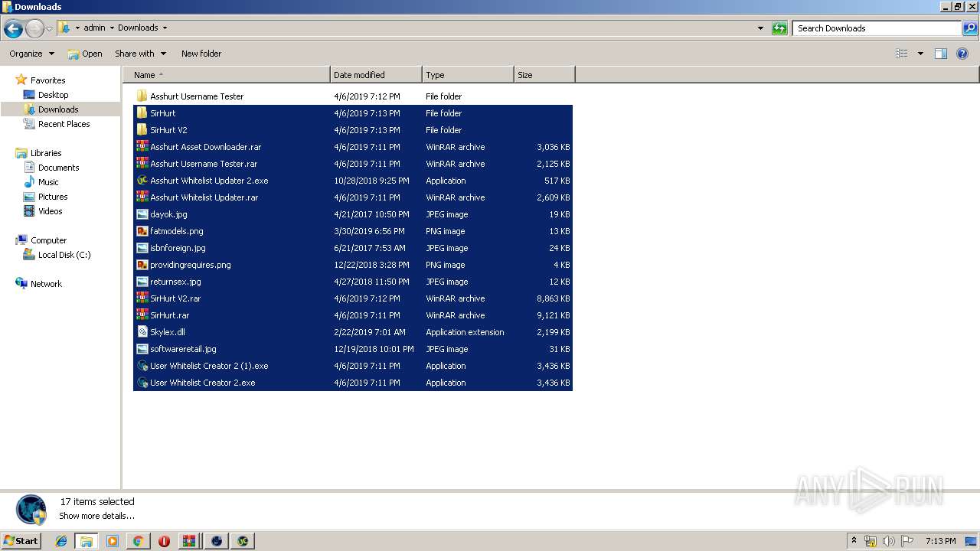This screenshot has height=551, width=980.
Task: Open the address bar history dropdown
Action: (x=760, y=28)
